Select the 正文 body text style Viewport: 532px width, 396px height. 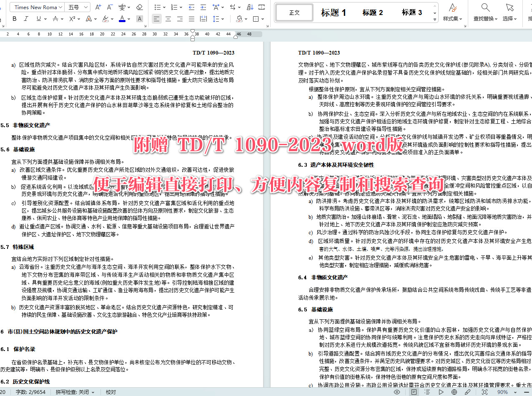coord(294,13)
